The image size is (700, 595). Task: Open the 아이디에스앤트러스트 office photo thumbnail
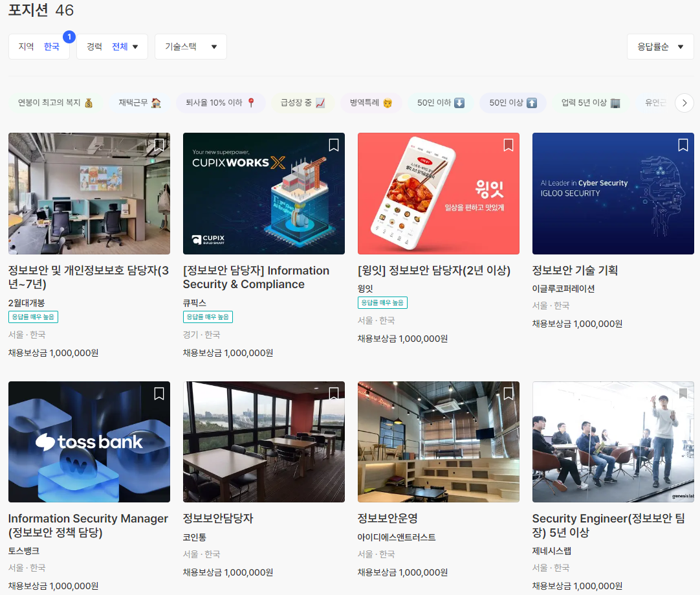click(439, 442)
